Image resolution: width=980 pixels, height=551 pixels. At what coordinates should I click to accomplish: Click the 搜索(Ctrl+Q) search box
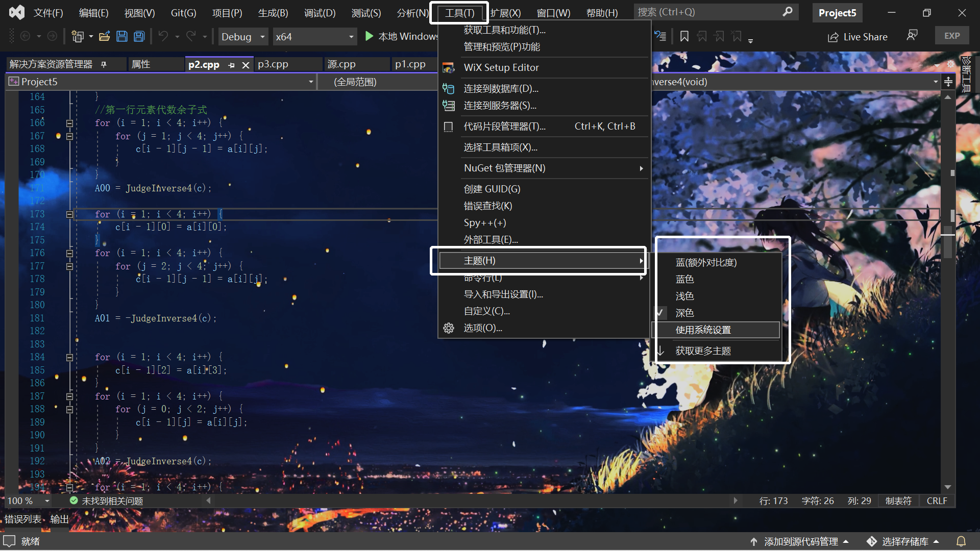pos(709,12)
